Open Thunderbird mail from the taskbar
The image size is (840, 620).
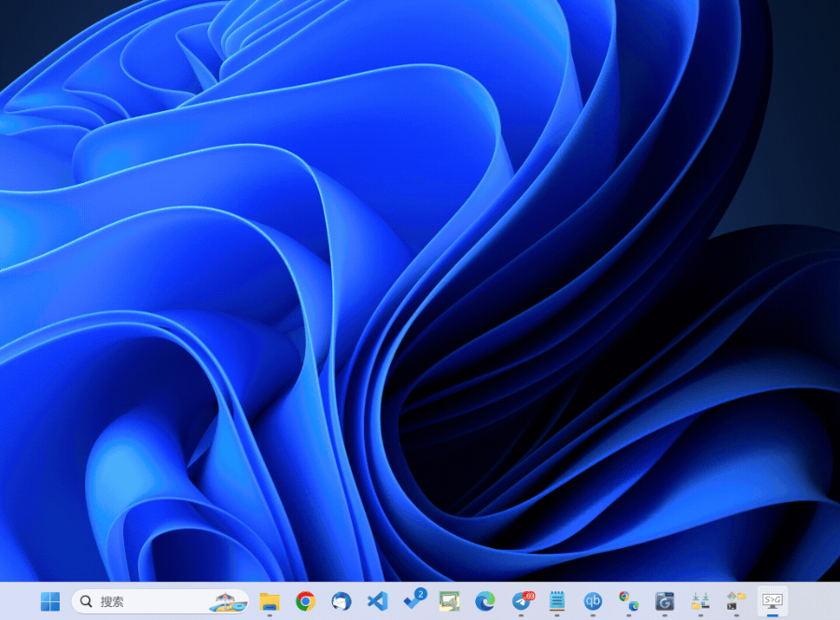pyautogui.click(x=342, y=601)
